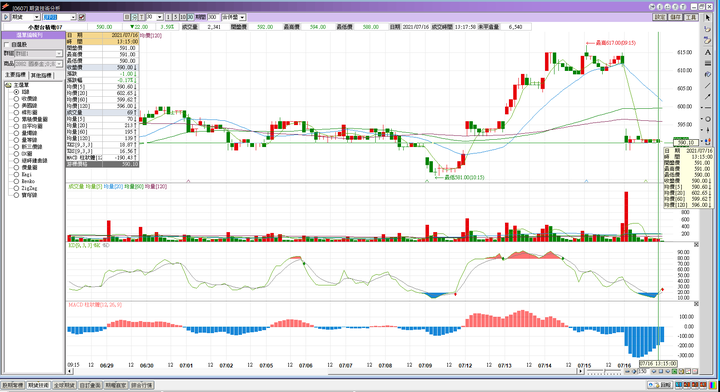Select the ZigZag chart radio button

16,188
